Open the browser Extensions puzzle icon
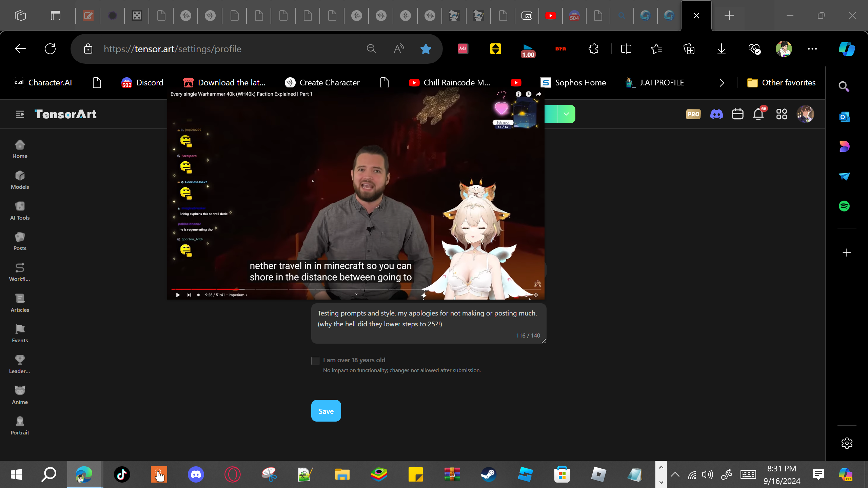 pos(593,49)
